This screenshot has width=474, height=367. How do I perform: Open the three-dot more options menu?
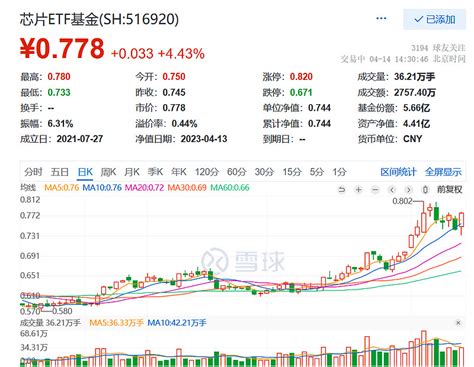click(x=381, y=19)
